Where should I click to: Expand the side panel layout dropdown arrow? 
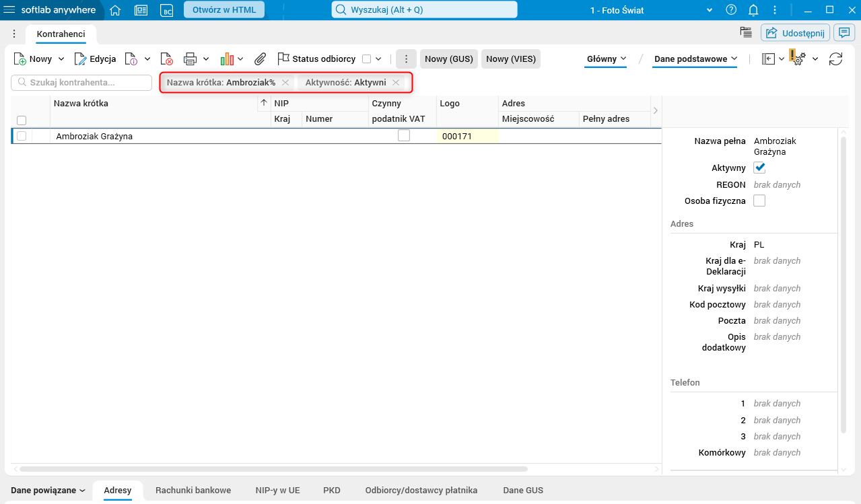point(782,59)
